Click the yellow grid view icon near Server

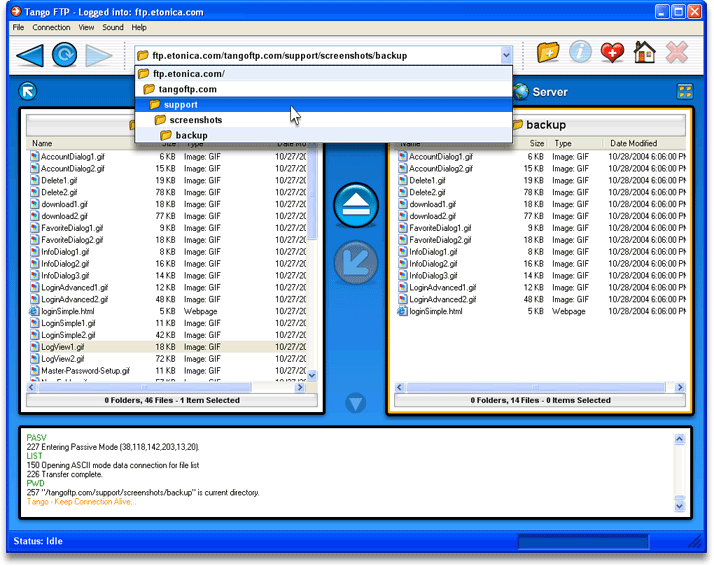685,91
